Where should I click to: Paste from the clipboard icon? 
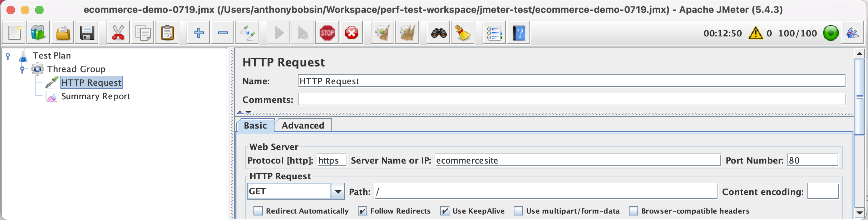pyautogui.click(x=167, y=33)
